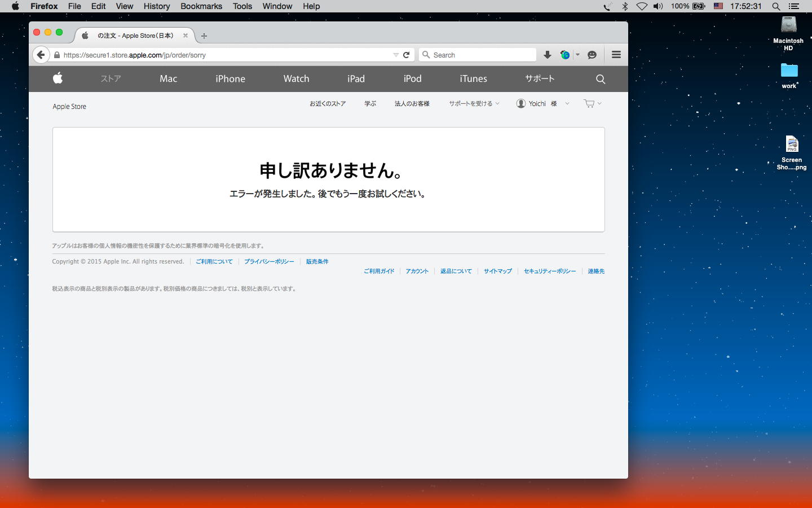Click the shopping cart icon
812x508 pixels.
pos(589,103)
